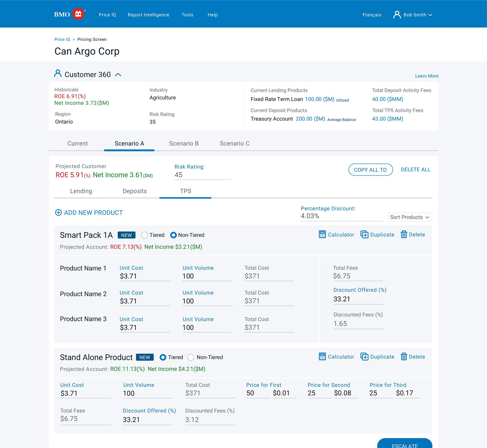Click the BMO logo icon
This screenshot has height=448, width=487.
click(78, 14)
